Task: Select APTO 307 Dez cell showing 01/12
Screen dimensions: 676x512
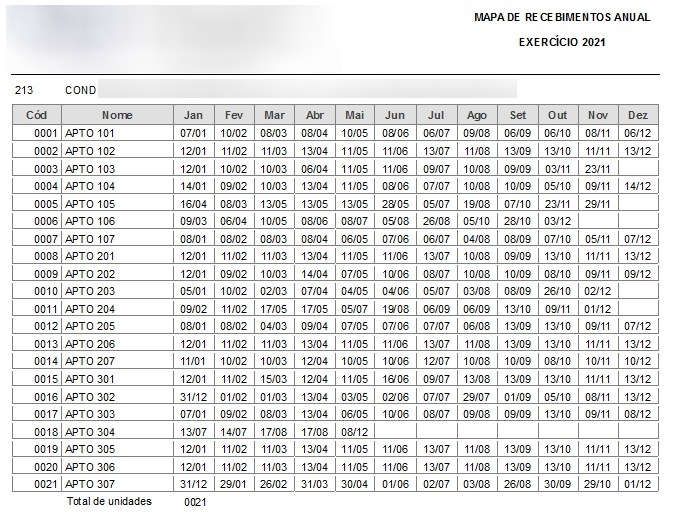Action: [x=638, y=484]
